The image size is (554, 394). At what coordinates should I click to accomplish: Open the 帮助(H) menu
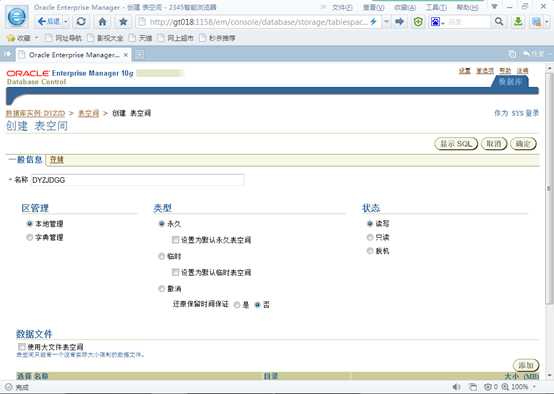click(467, 7)
